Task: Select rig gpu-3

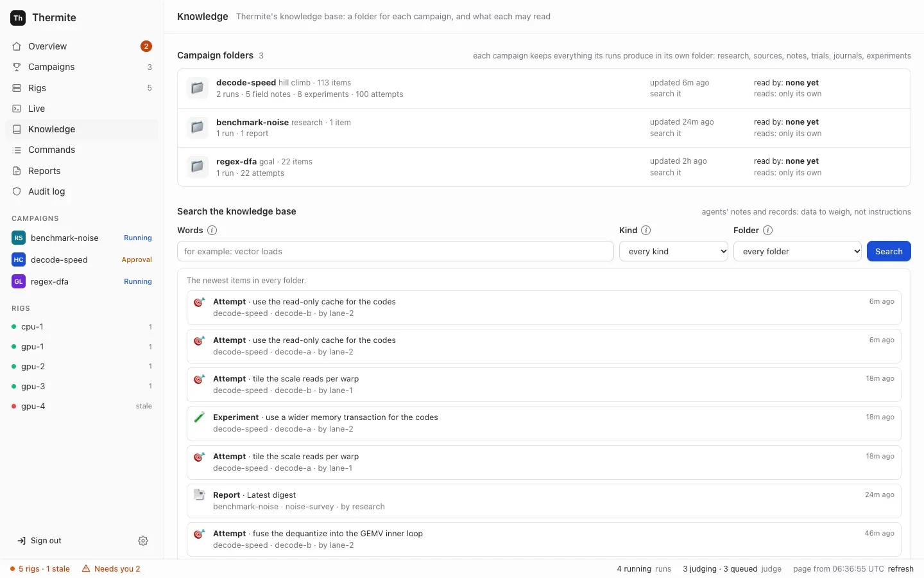Action: 82,387
